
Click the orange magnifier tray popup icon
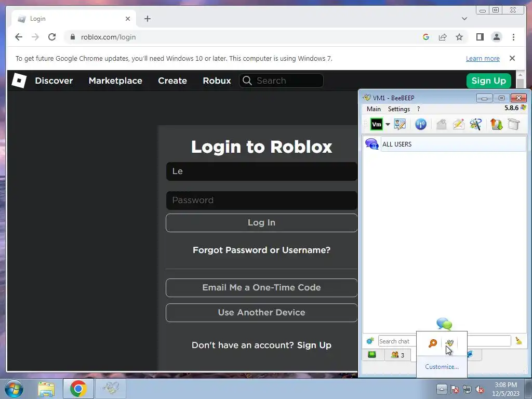(433, 343)
